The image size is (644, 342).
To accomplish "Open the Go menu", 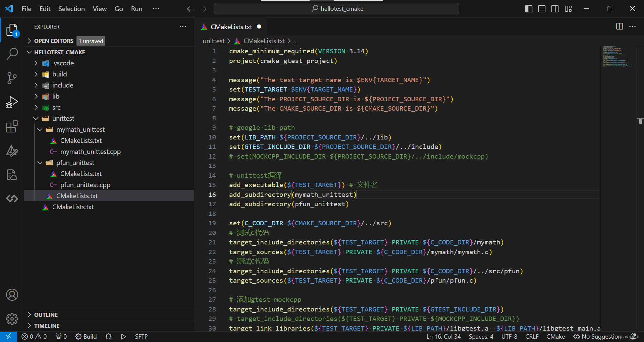I will pyautogui.click(x=119, y=9).
